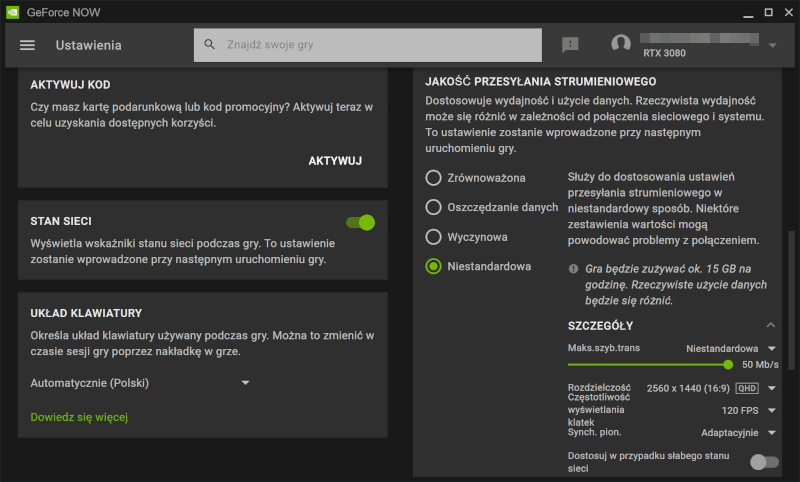Click the AKTYWUJ button
The image size is (800, 482).
[x=335, y=161]
